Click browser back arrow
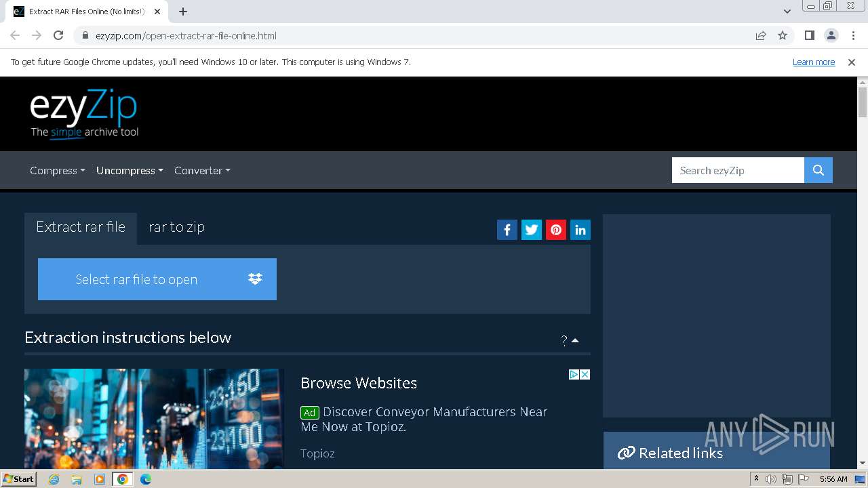 (x=15, y=35)
